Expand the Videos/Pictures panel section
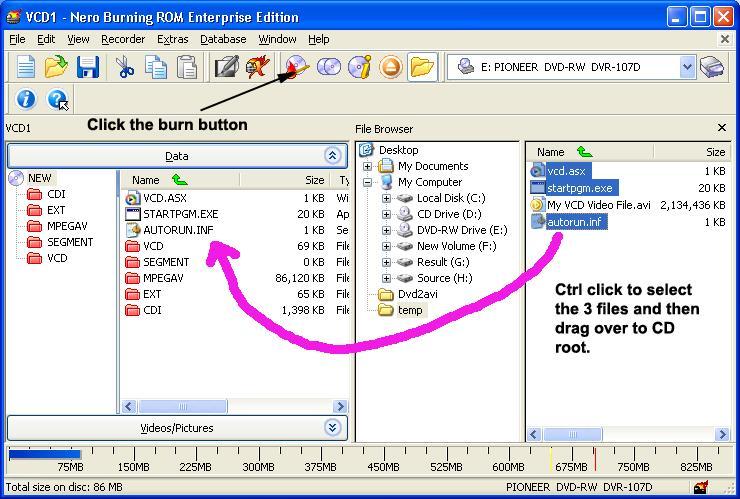The height and width of the screenshot is (499, 740). click(x=332, y=428)
